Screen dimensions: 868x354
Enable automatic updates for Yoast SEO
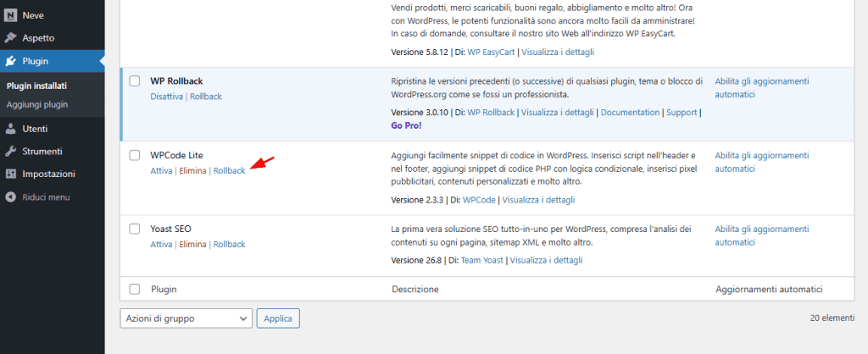point(762,235)
